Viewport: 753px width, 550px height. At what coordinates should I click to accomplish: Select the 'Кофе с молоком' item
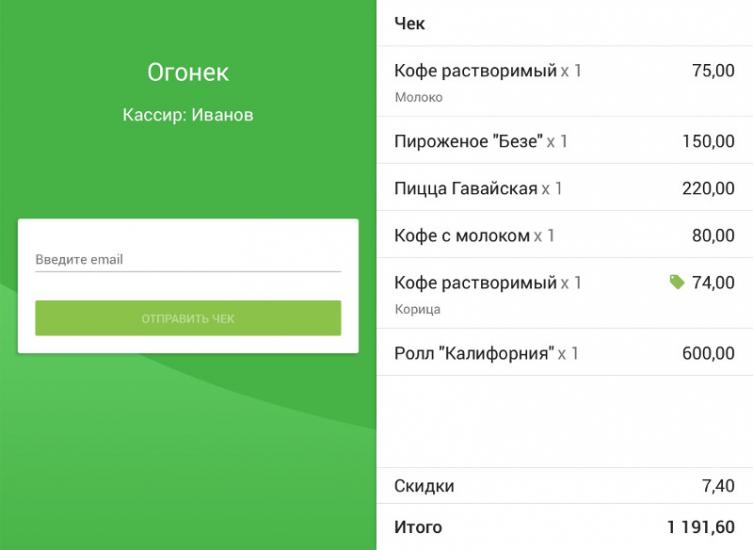tap(565, 235)
